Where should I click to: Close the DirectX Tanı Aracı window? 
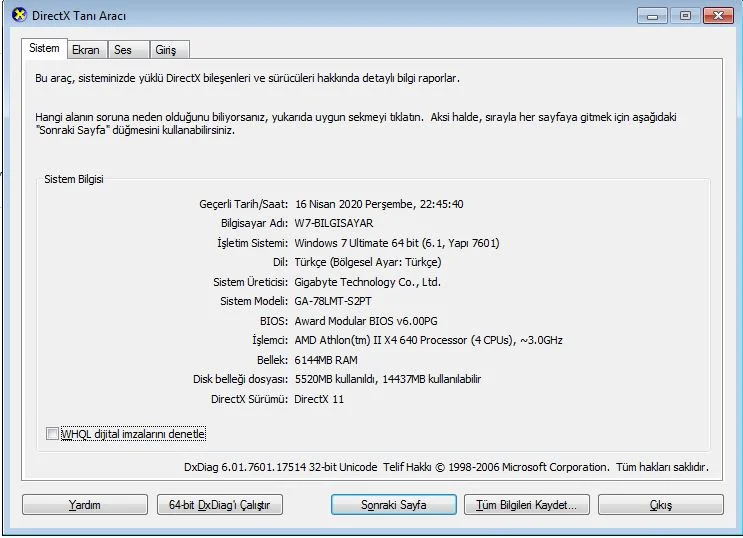click(x=719, y=16)
